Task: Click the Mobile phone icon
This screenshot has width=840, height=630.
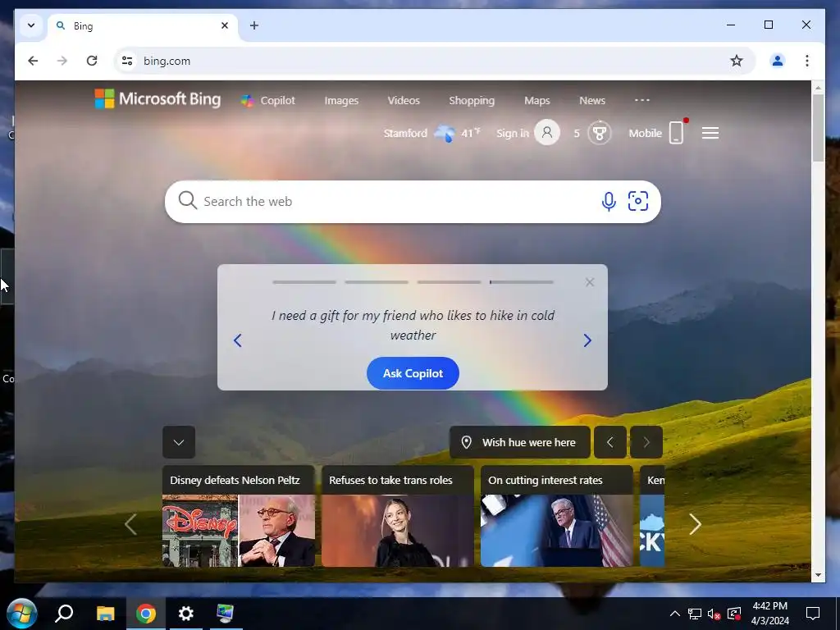Action: coord(677,133)
